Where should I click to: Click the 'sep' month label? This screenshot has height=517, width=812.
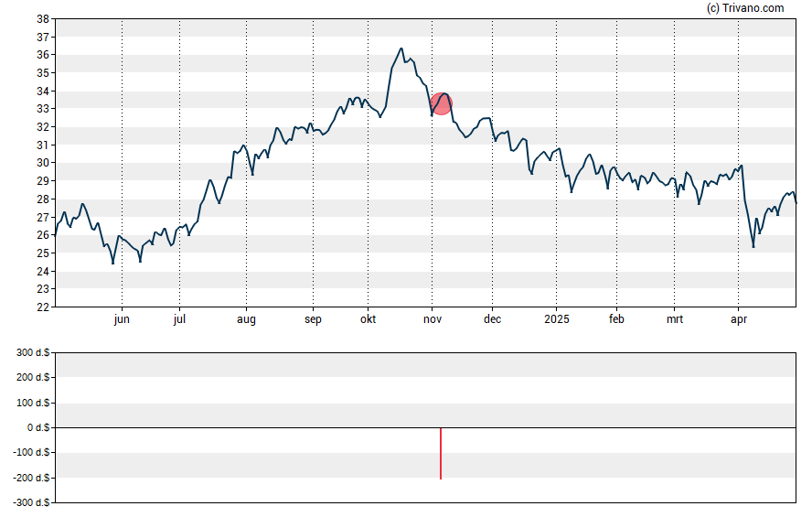(x=313, y=319)
